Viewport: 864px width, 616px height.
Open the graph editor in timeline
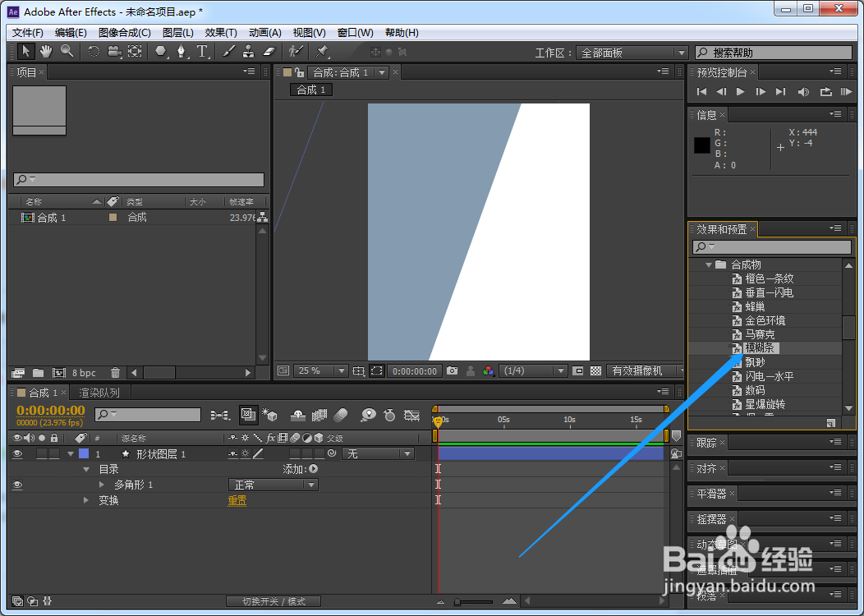(x=411, y=415)
